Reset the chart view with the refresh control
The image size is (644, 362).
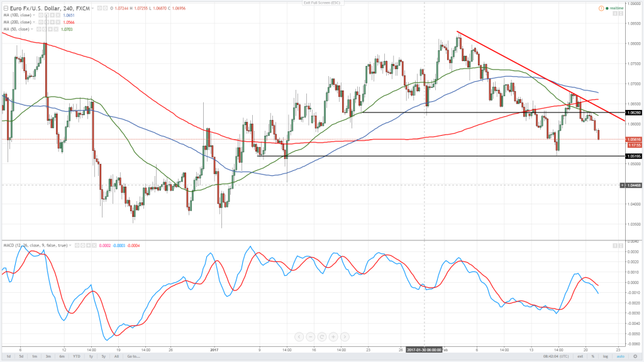coord(322,337)
